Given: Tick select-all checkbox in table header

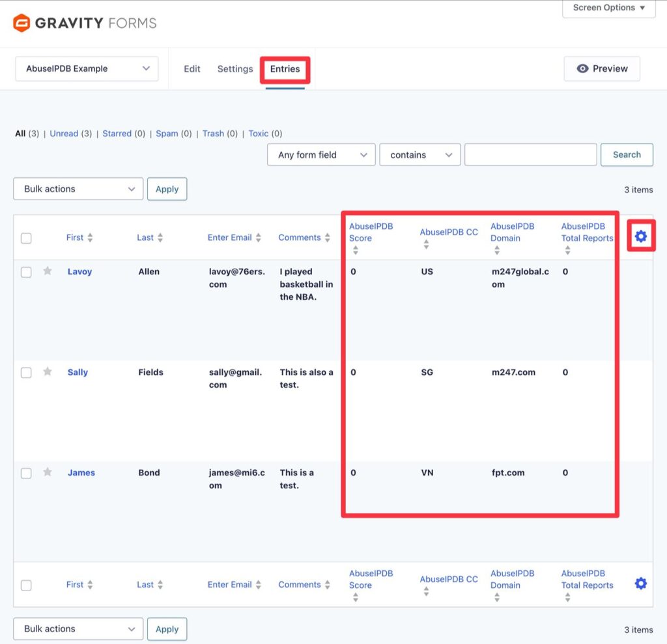Looking at the screenshot, I should point(26,238).
